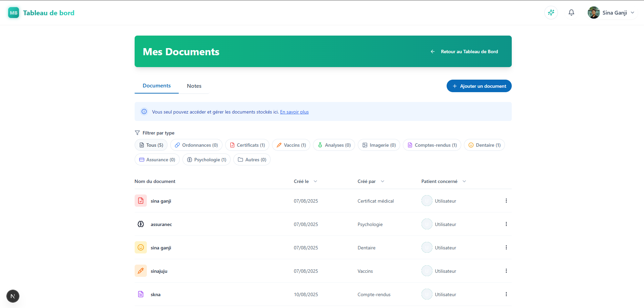Viewport: 644px width, 308px height.
Task: Click the Psychologie creator cell
Action: (370, 224)
